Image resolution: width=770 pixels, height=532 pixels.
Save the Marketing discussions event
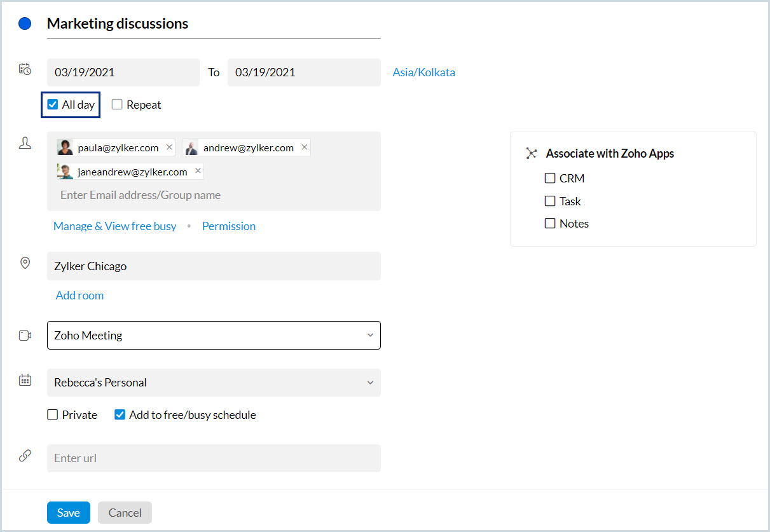(x=68, y=513)
